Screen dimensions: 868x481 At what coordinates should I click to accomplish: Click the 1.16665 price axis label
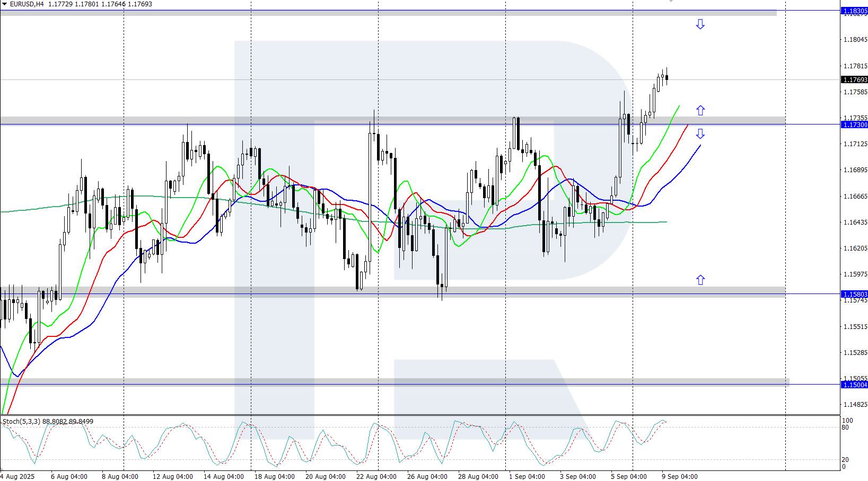(855, 196)
